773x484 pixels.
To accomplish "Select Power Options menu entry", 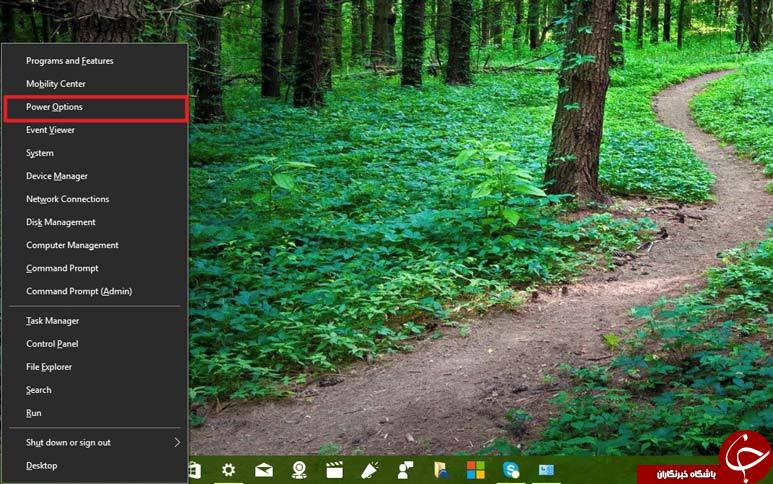I will point(95,107).
